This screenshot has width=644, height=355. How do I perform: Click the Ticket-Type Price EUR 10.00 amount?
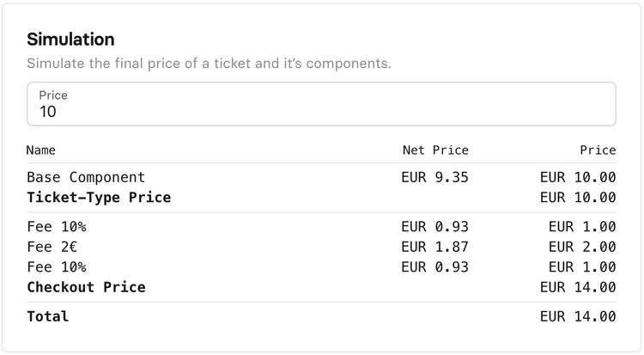578,198
